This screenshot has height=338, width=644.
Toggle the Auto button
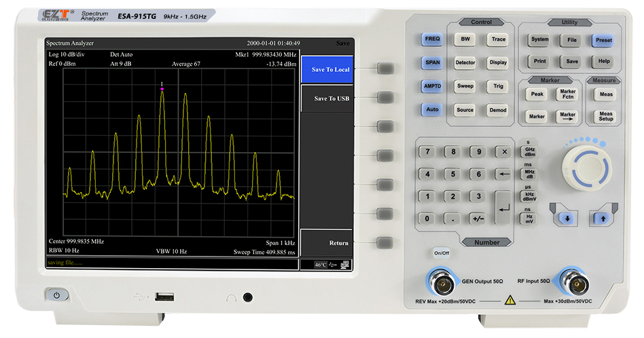pyautogui.click(x=432, y=109)
